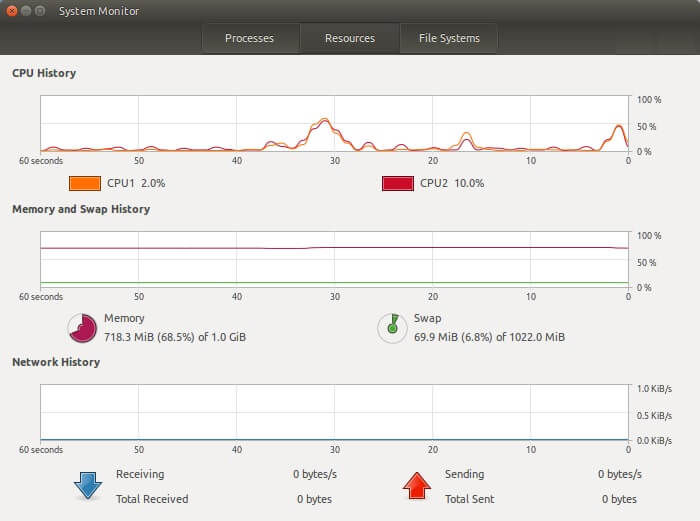Image resolution: width=700 pixels, height=521 pixels.
Task: Click the memory 718.3 MiB usage text
Action: pyautogui.click(x=175, y=337)
